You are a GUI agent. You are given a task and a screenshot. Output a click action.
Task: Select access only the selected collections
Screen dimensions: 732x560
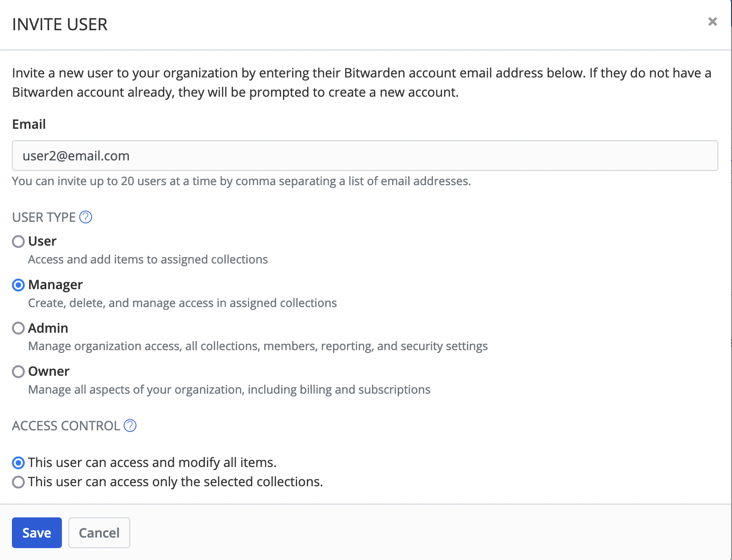point(18,482)
